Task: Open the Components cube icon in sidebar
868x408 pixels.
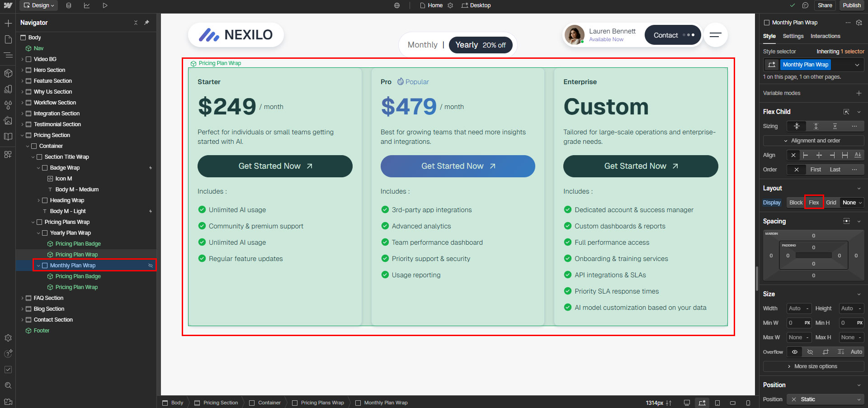Action: [x=8, y=73]
